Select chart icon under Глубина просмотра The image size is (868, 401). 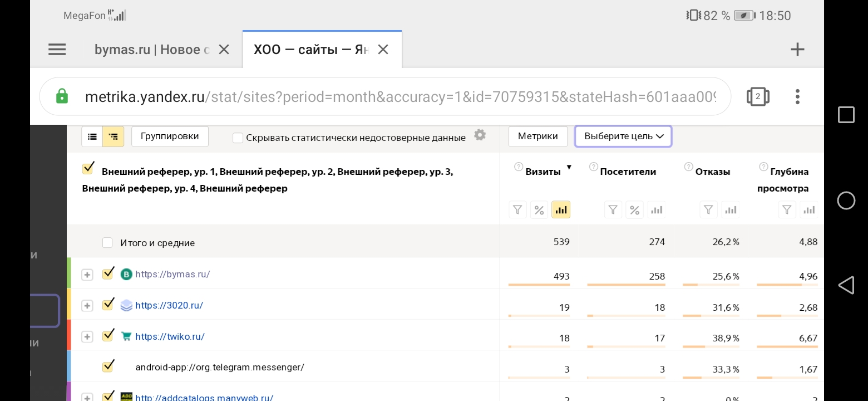coord(809,210)
